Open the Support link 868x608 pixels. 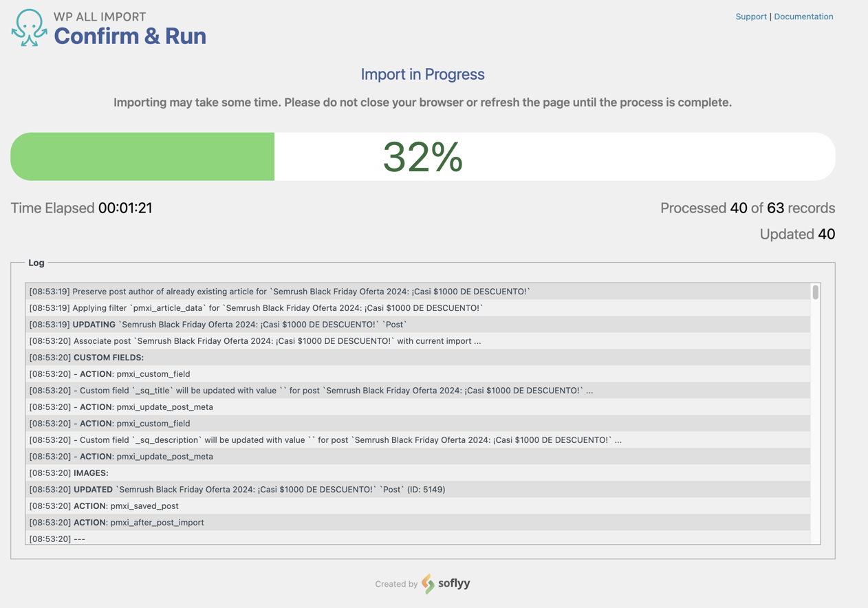(x=751, y=16)
